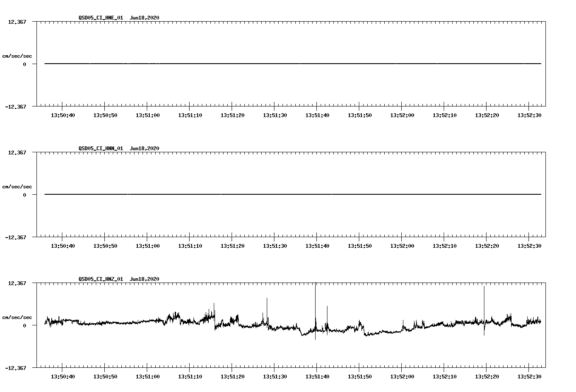The image size is (576, 392).
Task: Click the 13:51:50 time label under the HNZ plot
Action: (360, 377)
